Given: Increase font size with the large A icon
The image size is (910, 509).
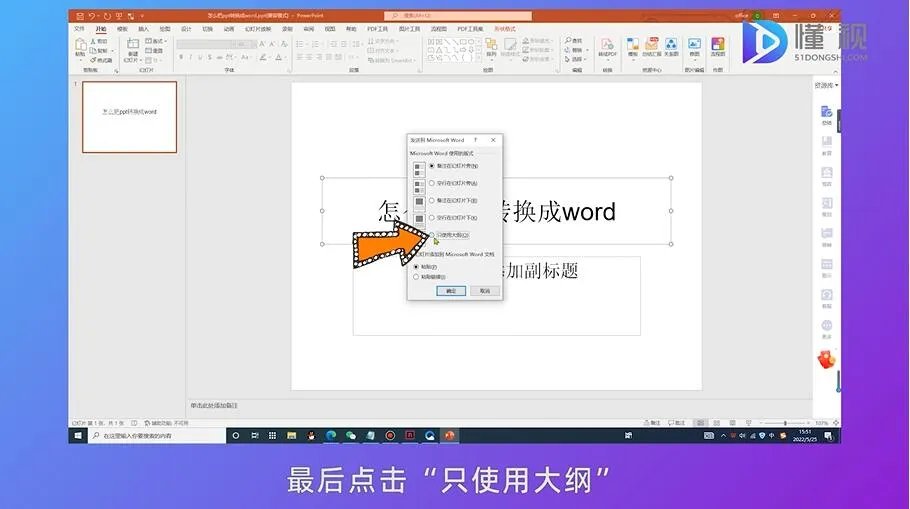Looking at the screenshot, I should [262, 44].
